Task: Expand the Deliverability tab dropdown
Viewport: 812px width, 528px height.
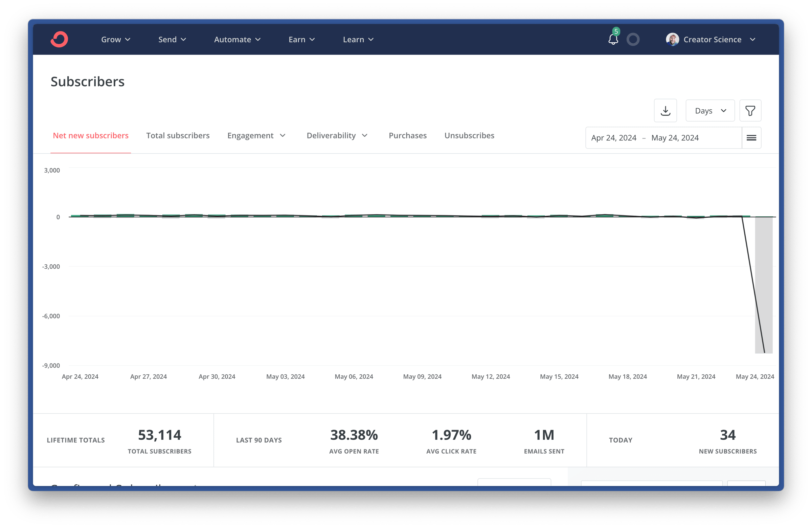Action: tap(337, 135)
